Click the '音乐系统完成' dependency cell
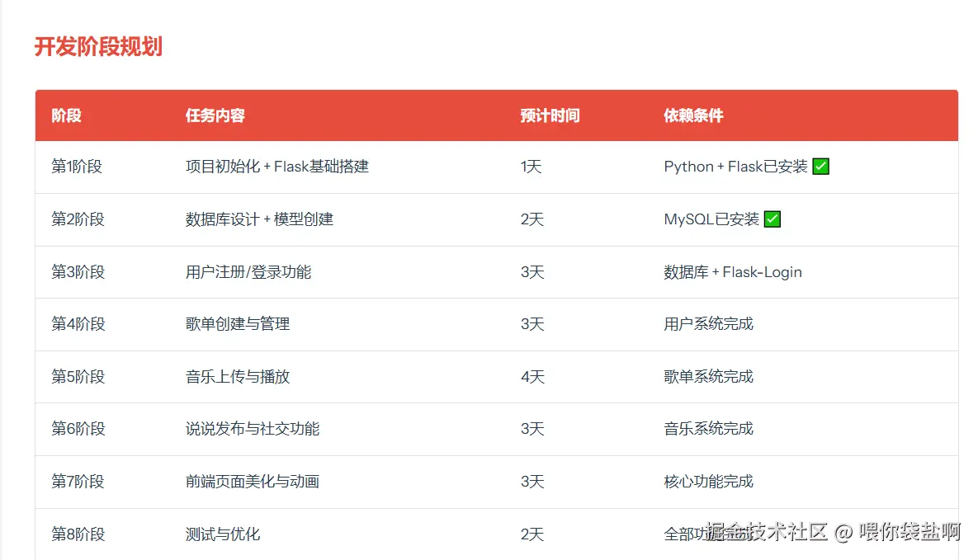Viewport: 978px width, 560px height. coord(709,429)
